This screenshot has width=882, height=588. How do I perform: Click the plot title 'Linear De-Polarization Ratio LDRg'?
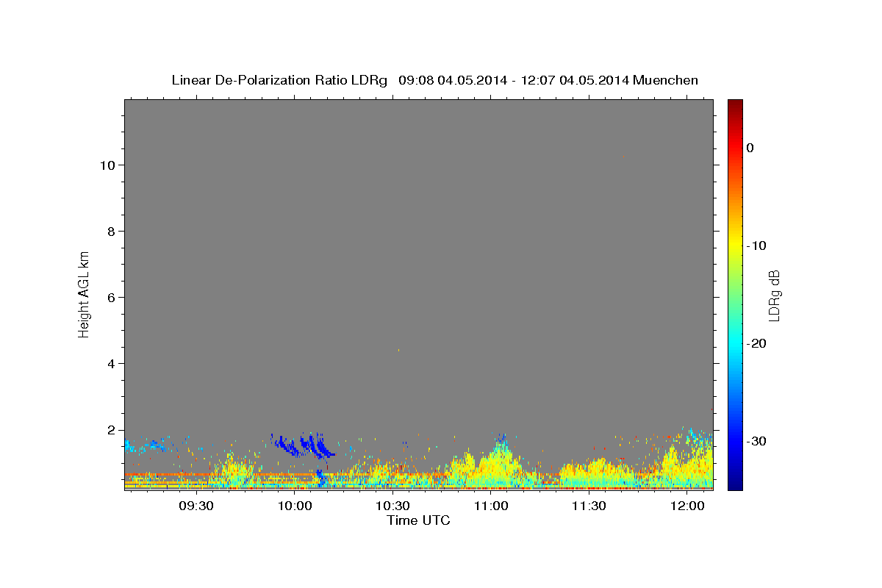[279, 80]
